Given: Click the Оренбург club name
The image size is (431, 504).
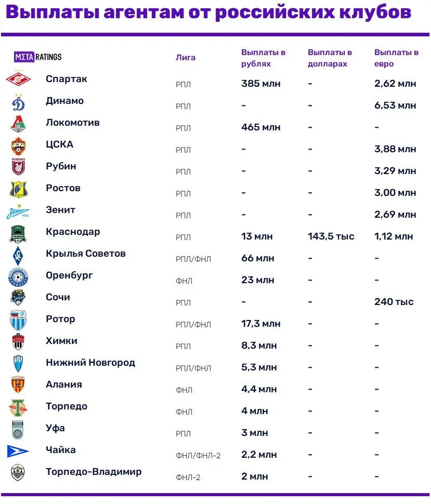Looking at the screenshot, I should coord(69,275).
